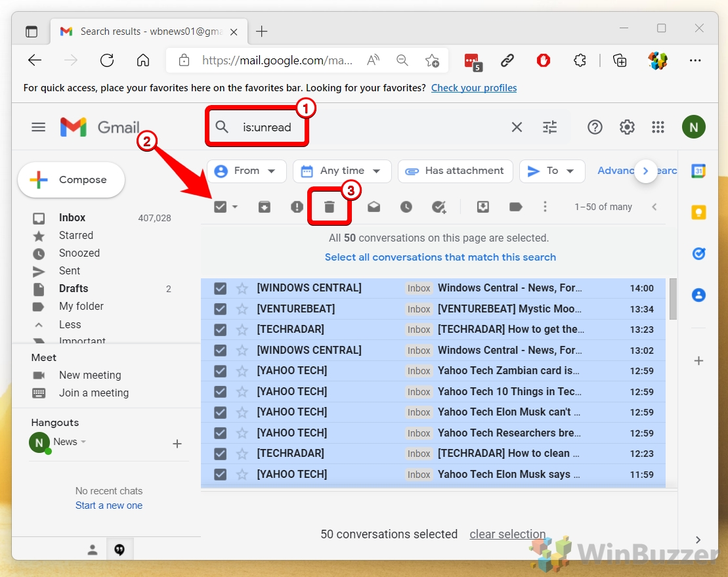The image size is (728, 577).
Task: Uncheck the TechRadar 13:23 email checkbox
Action: point(220,330)
